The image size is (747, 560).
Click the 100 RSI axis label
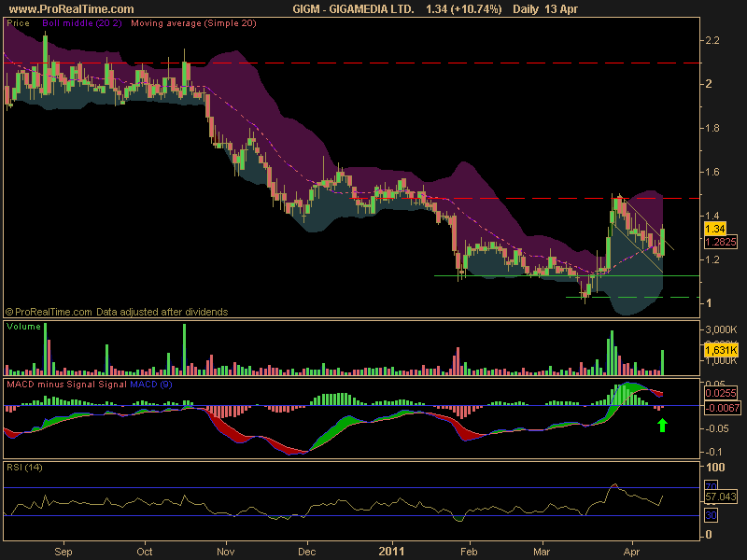click(714, 468)
